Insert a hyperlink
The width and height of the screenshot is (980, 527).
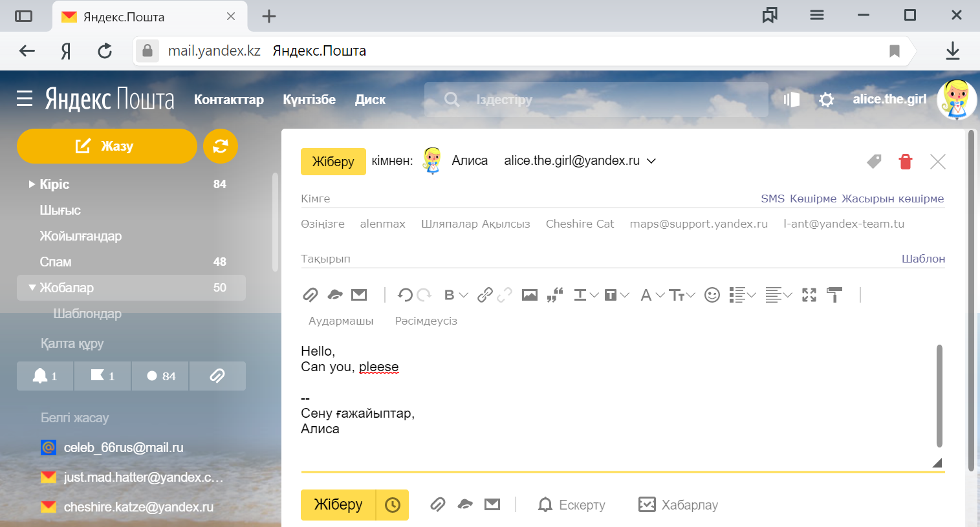pyautogui.click(x=485, y=295)
